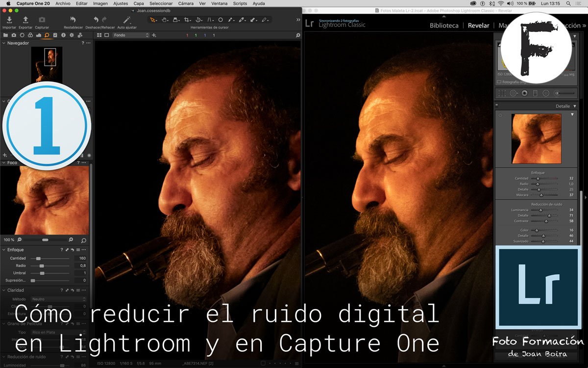The image size is (588, 368).
Task: Open Navegador panel options ellipsis
Action: 88,43
